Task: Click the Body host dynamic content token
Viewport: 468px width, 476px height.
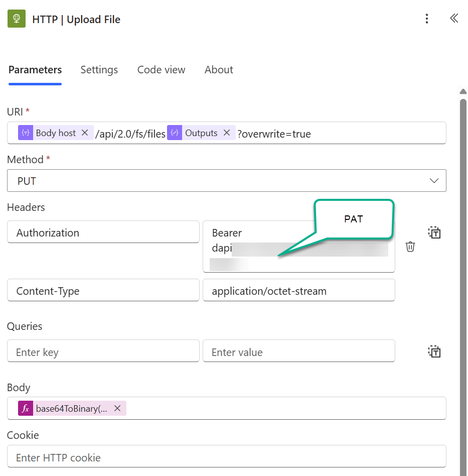Action: click(x=56, y=133)
